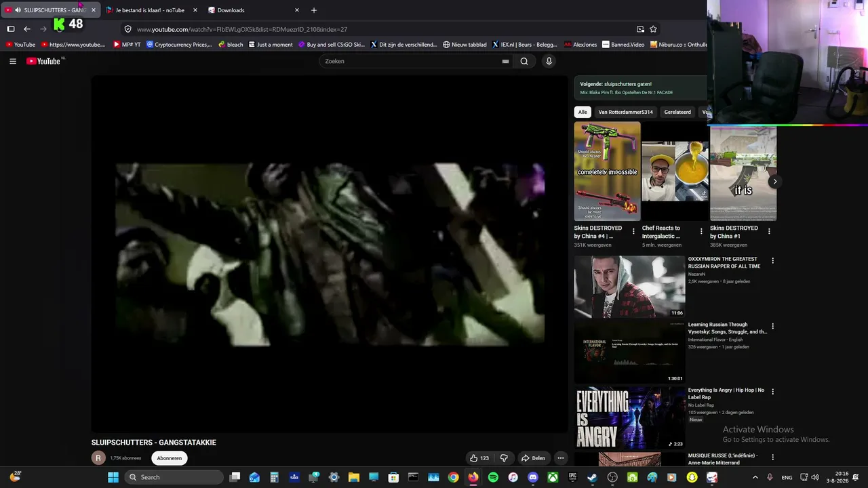The width and height of the screenshot is (868, 488).
Task: Open the 'IEX.nl | Beurs' bookmark
Action: [524, 45]
